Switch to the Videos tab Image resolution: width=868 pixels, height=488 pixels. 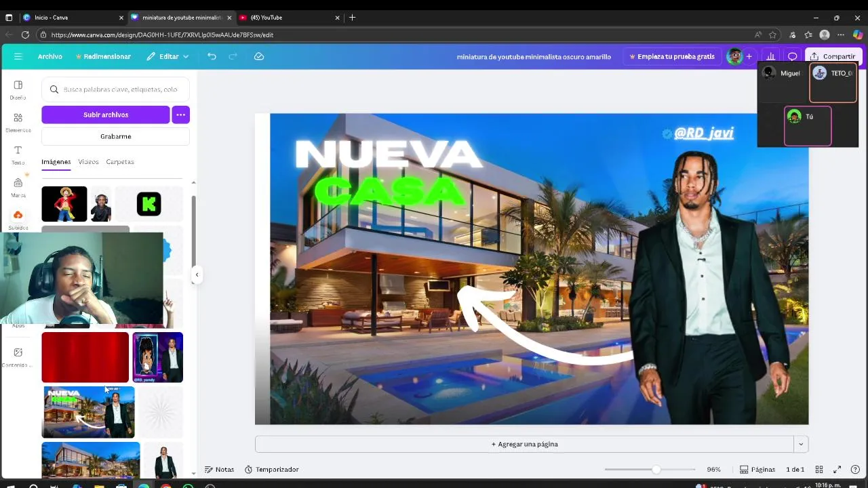[88, 162]
